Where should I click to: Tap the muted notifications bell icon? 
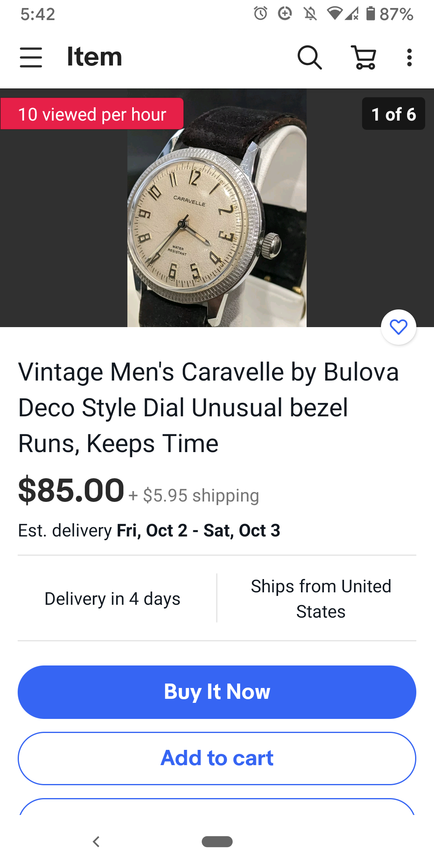(x=310, y=14)
